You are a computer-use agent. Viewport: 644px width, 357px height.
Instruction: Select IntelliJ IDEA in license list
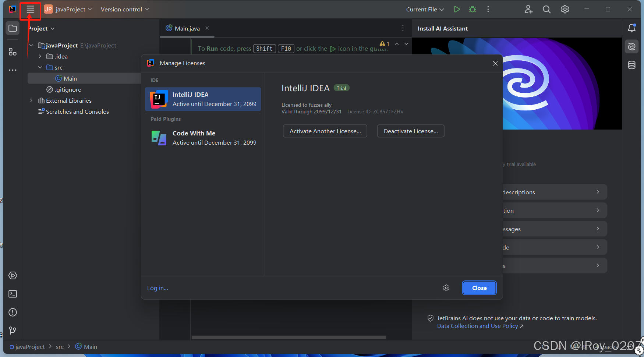click(x=203, y=99)
